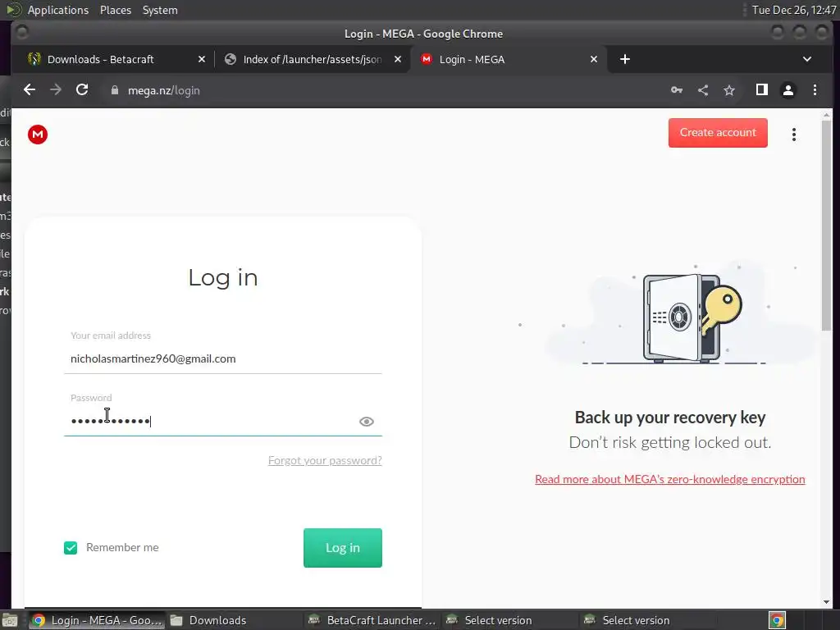Image resolution: width=840 pixels, height=630 pixels.
Task: Open the Places menu
Action: click(115, 10)
